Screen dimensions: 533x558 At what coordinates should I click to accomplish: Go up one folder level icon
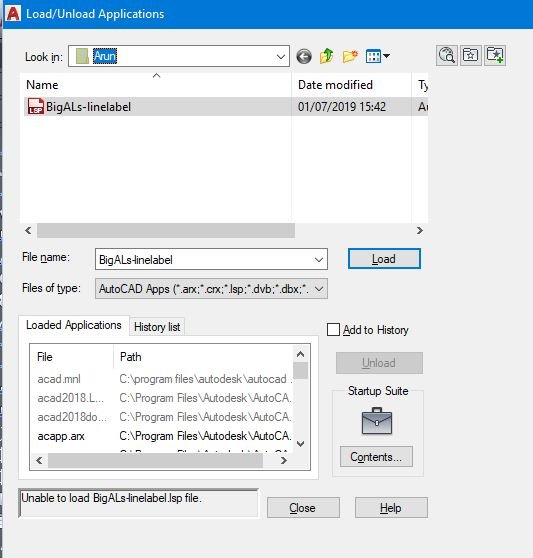pyautogui.click(x=327, y=56)
